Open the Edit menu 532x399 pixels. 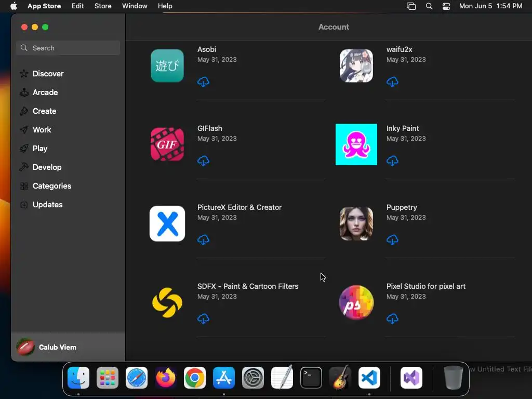tap(78, 6)
